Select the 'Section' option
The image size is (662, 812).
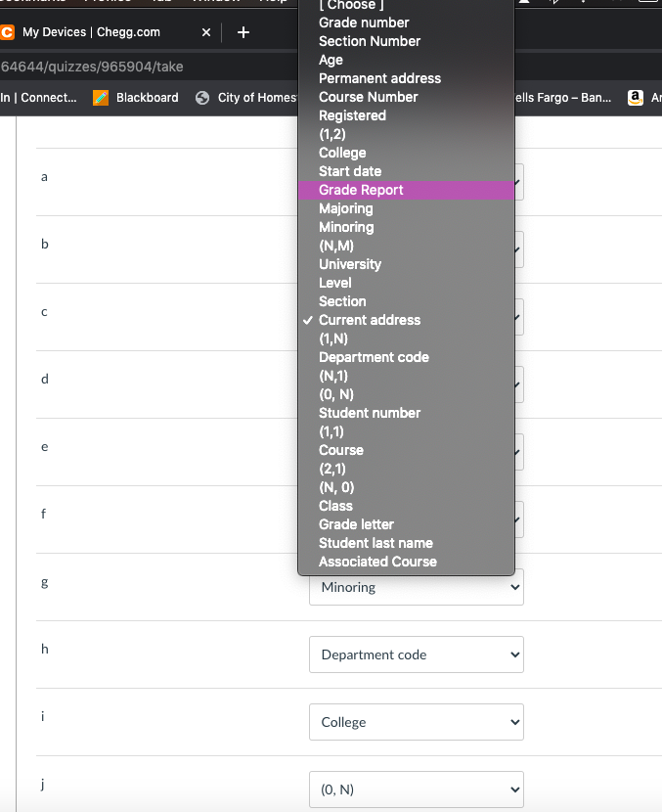pos(407,301)
